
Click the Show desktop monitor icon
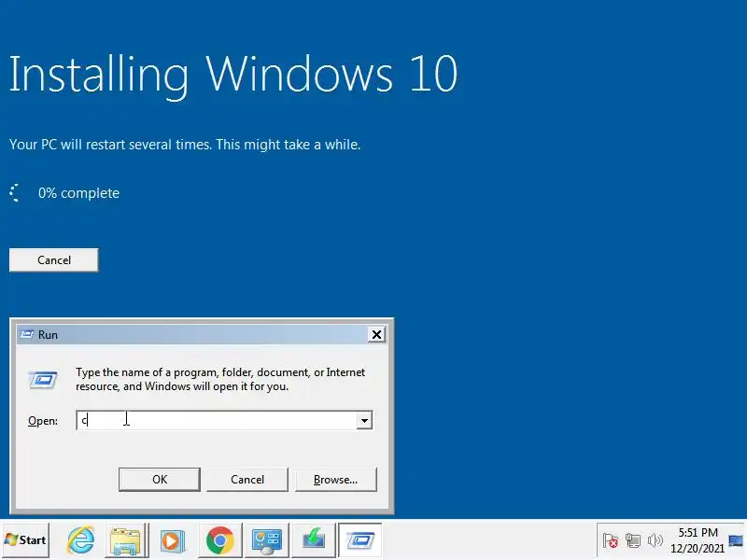[x=736, y=540]
